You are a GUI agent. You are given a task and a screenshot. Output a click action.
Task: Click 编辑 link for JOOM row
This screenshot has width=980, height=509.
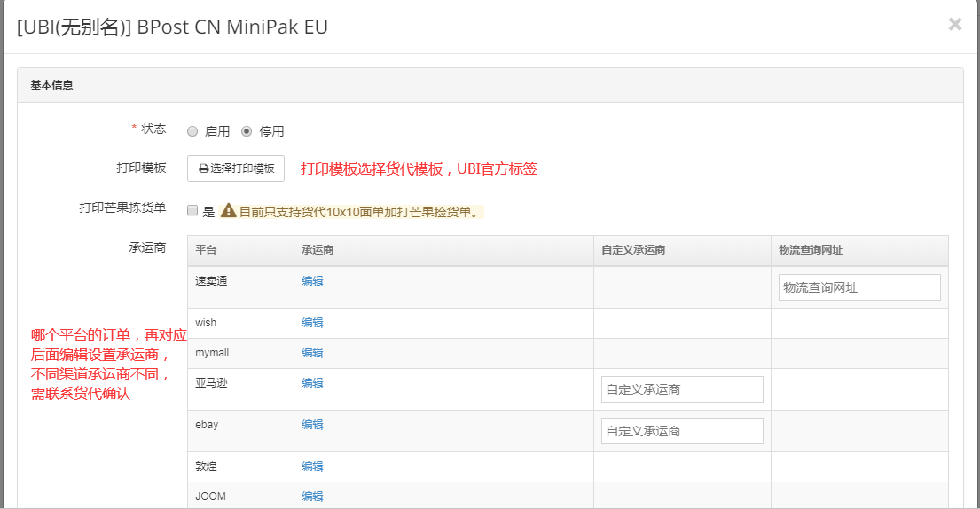coord(312,497)
